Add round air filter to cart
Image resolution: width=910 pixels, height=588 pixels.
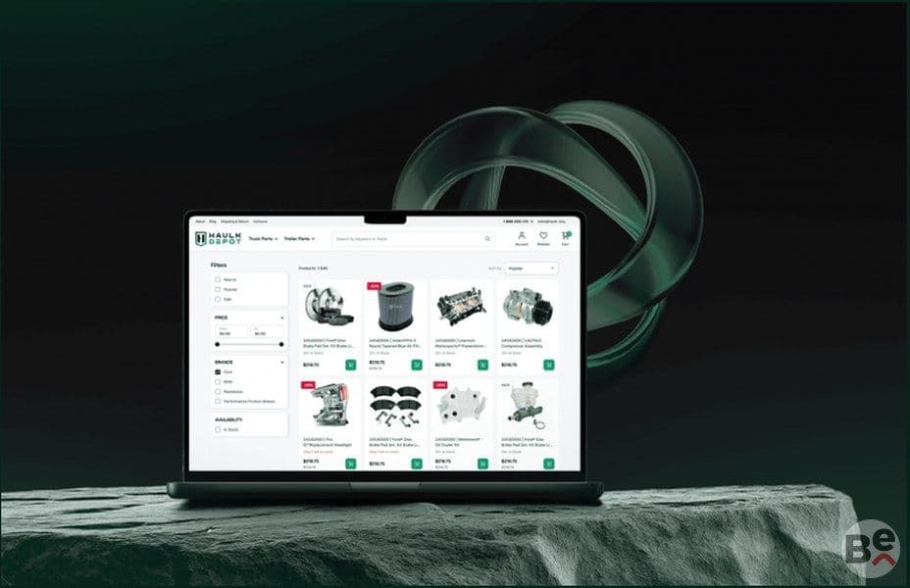click(417, 365)
